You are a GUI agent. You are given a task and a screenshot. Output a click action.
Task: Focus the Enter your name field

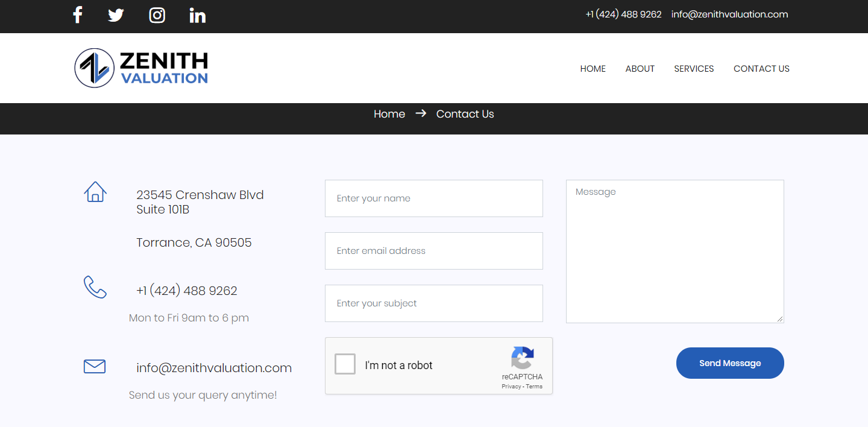[x=433, y=198]
